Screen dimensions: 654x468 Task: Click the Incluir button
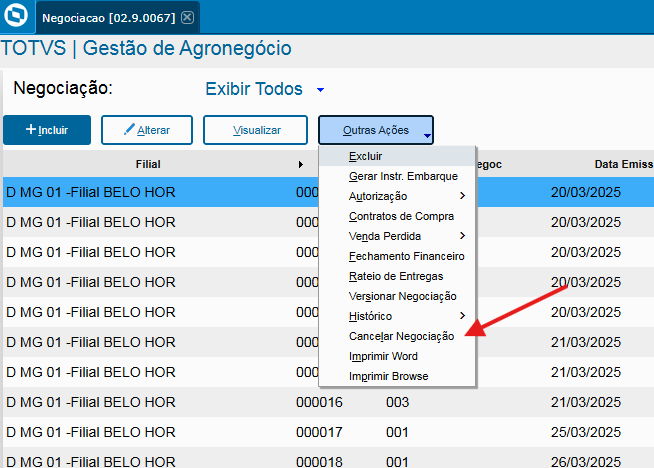[47, 130]
